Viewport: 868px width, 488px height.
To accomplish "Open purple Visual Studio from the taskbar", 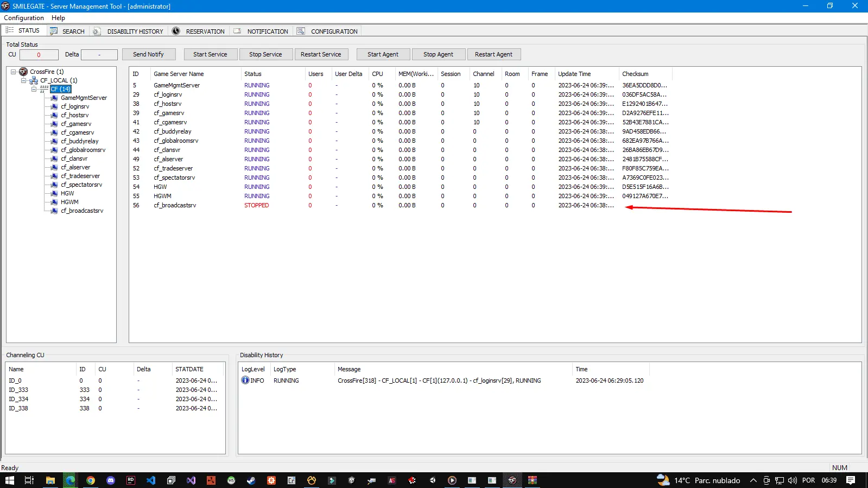I will tap(191, 480).
